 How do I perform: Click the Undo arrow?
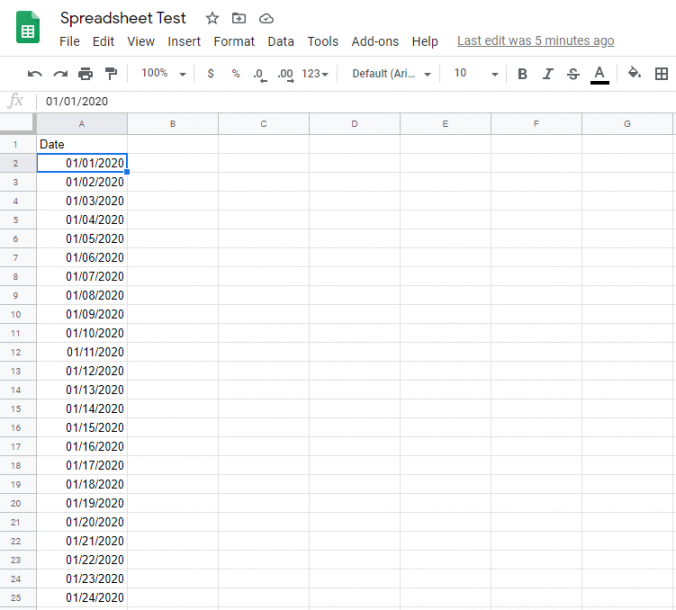point(34,74)
